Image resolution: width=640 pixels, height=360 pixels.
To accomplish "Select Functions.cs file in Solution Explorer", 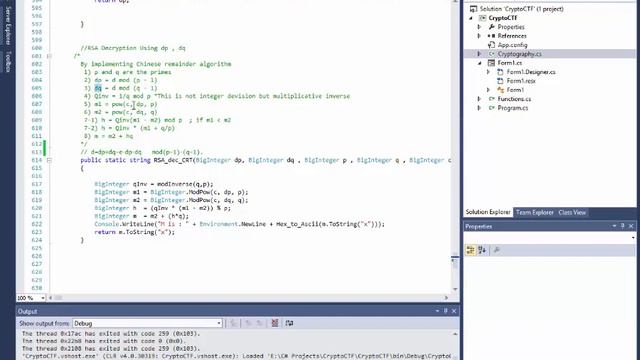I will pos(514,99).
